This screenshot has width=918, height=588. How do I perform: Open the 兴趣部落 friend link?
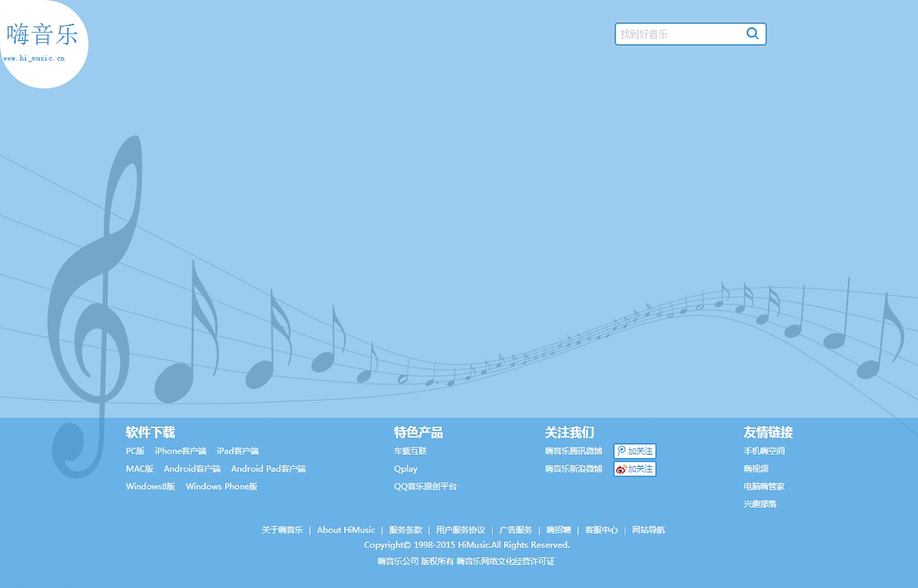click(x=760, y=504)
